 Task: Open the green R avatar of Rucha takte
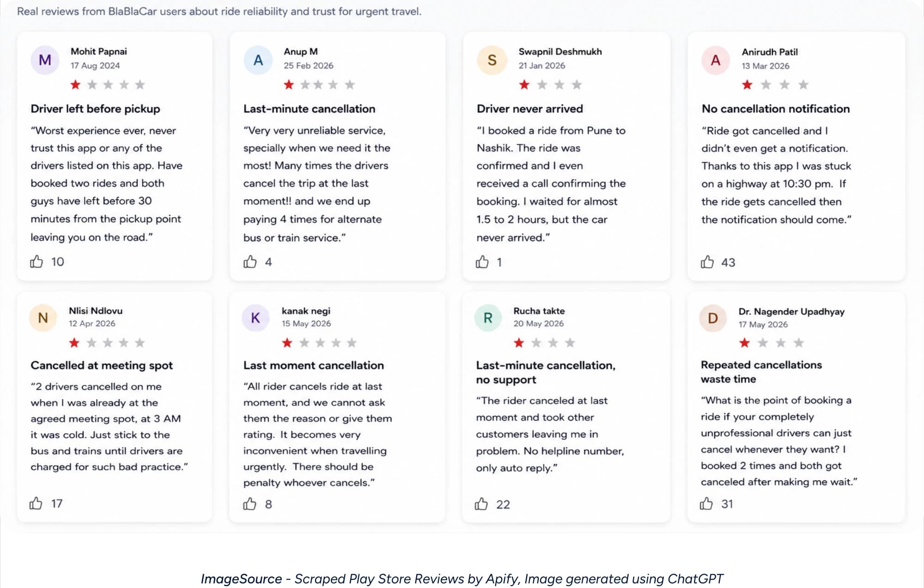point(488,318)
